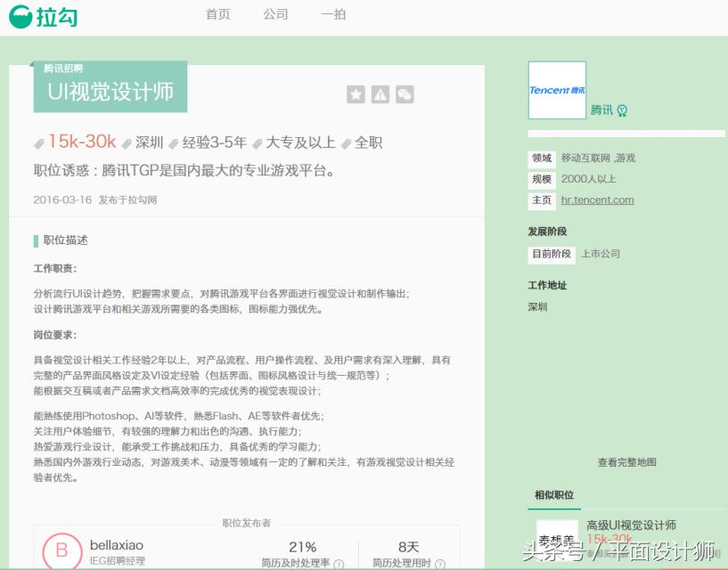Click the tag icon before 15k-30k
The image size is (728, 570).
37,141
